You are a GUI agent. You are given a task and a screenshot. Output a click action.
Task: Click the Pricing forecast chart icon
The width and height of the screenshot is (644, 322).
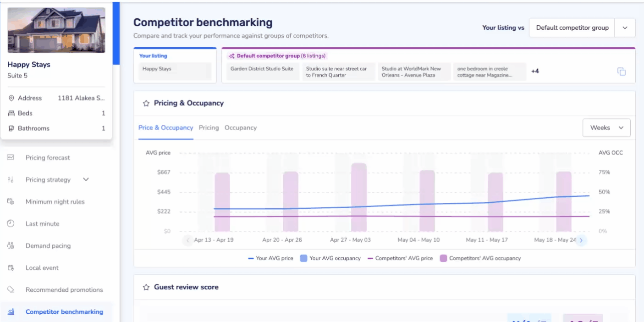pyautogui.click(x=11, y=157)
